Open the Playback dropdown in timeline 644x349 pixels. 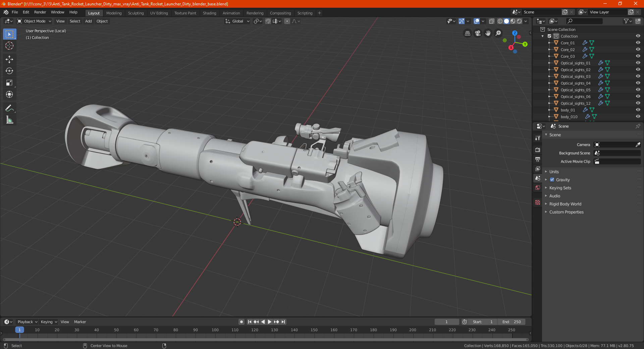27,322
